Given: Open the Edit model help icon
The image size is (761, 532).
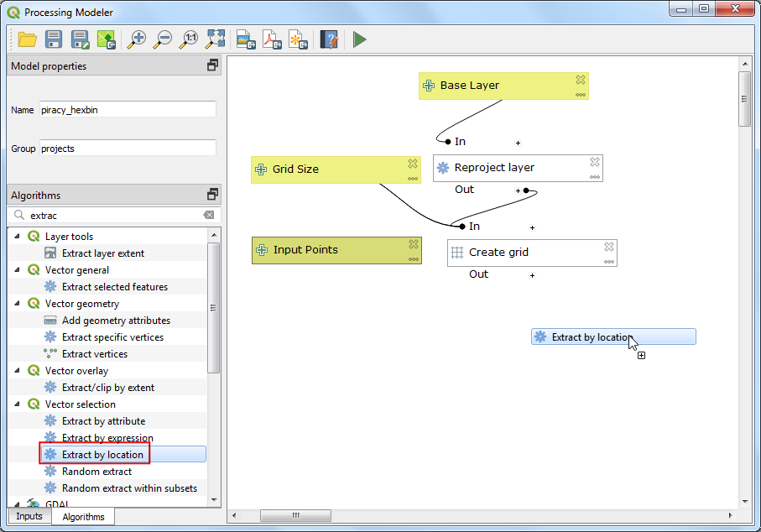Looking at the screenshot, I should 329,39.
